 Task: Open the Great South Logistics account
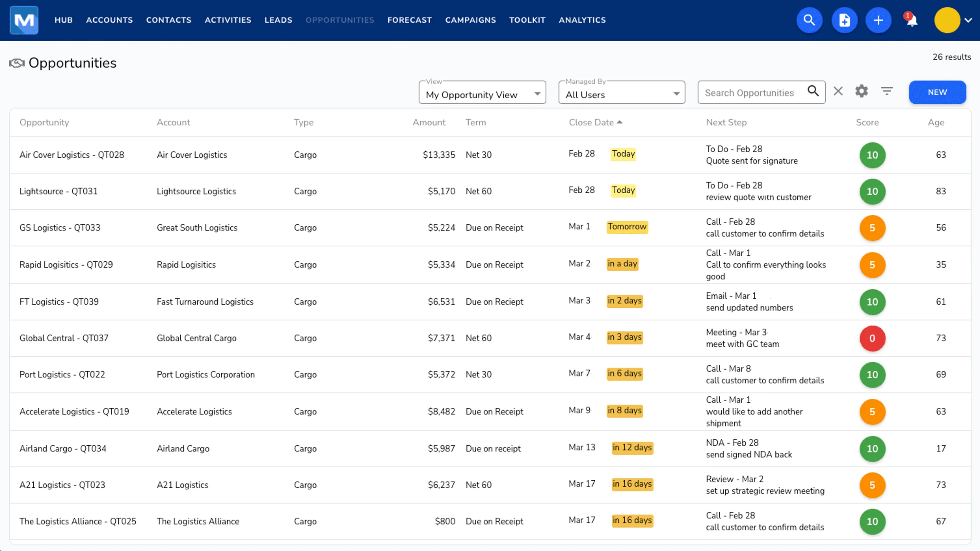[x=197, y=228]
